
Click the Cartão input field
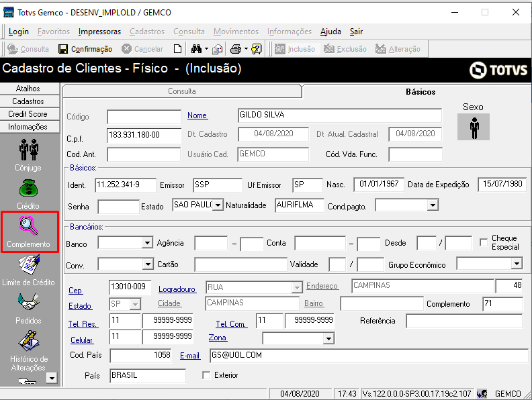(x=240, y=264)
